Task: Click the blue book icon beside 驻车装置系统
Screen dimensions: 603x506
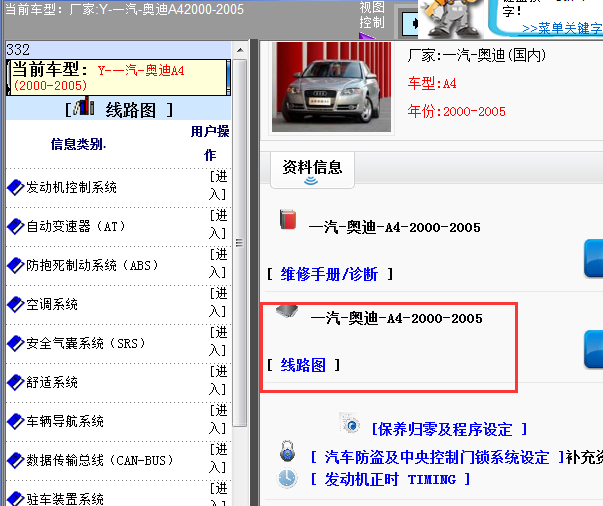Action: click(x=16, y=499)
